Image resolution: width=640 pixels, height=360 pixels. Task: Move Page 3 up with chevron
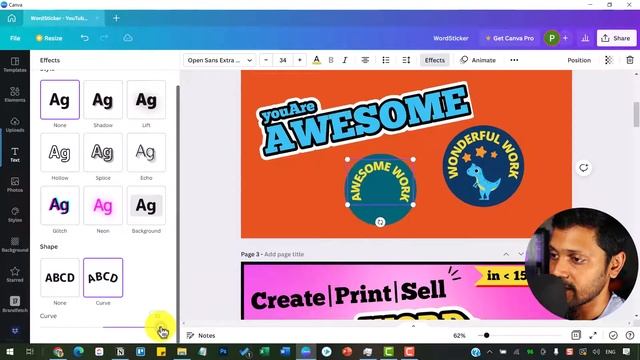click(506, 254)
